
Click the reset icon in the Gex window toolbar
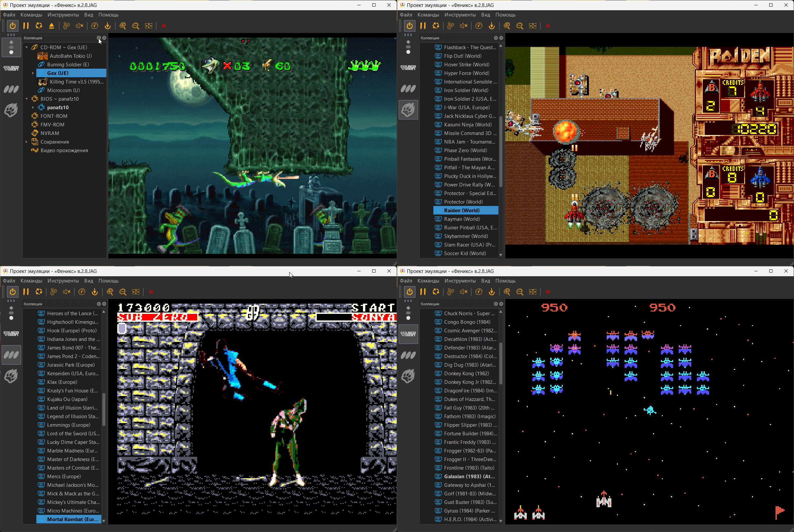(x=39, y=26)
